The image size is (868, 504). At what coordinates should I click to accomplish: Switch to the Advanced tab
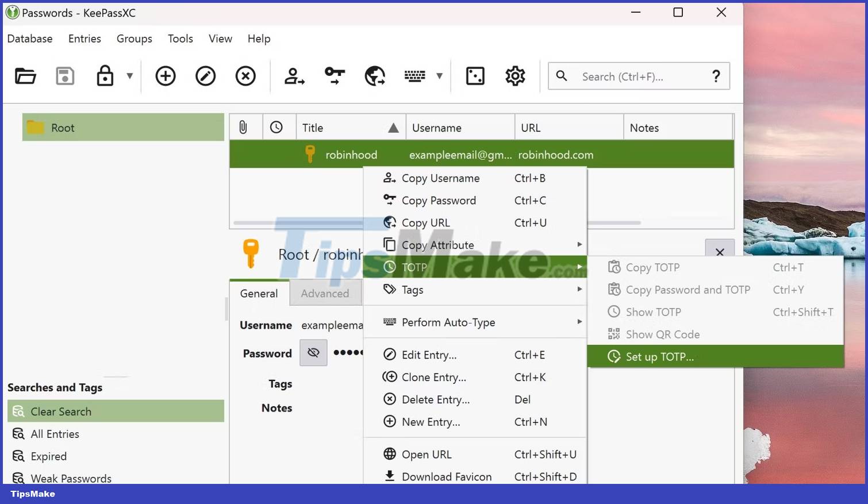coord(325,293)
